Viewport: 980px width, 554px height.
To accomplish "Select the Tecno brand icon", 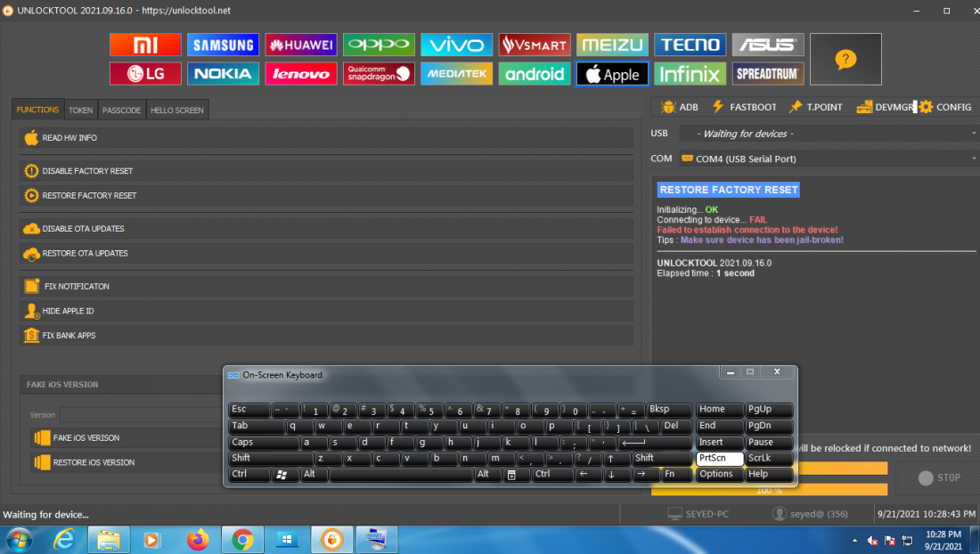I will (x=690, y=45).
